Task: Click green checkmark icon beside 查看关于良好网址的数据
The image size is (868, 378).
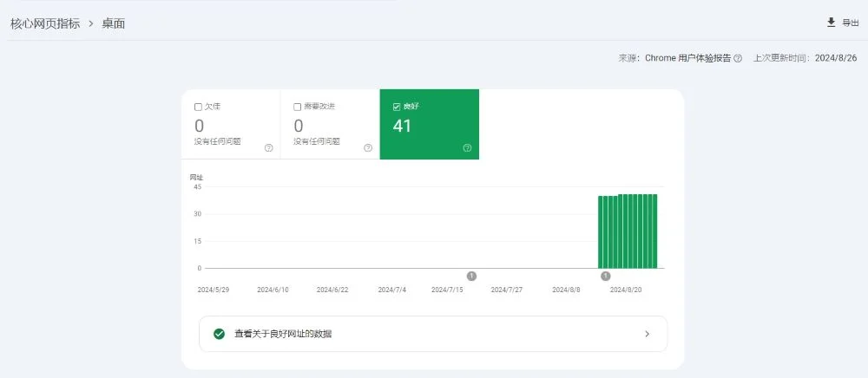Action: [220, 334]
